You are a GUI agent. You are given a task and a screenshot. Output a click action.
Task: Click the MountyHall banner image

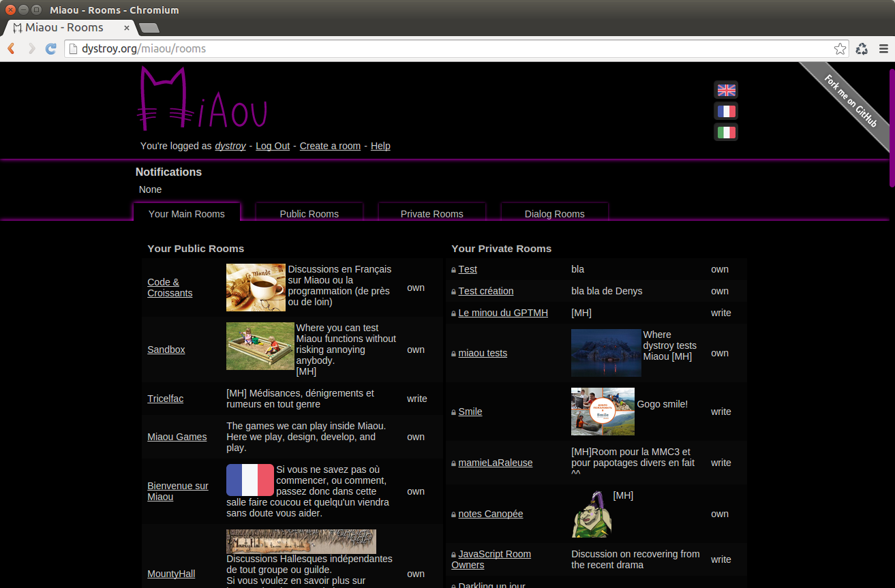pos(301,542)
